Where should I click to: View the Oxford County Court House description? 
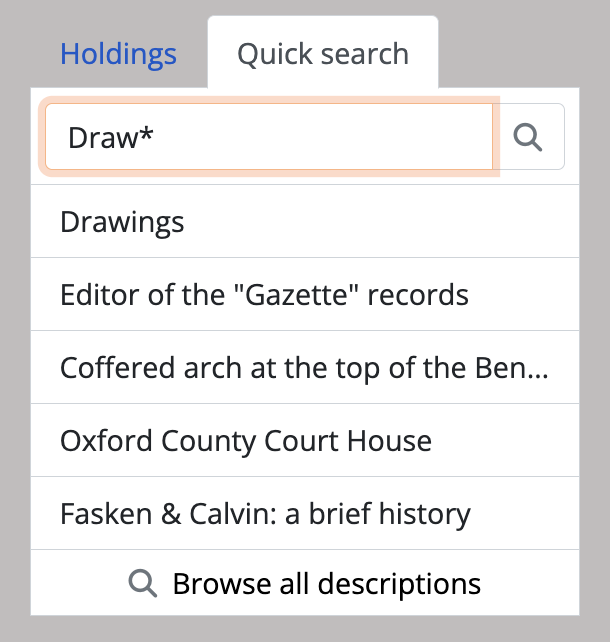246,441
